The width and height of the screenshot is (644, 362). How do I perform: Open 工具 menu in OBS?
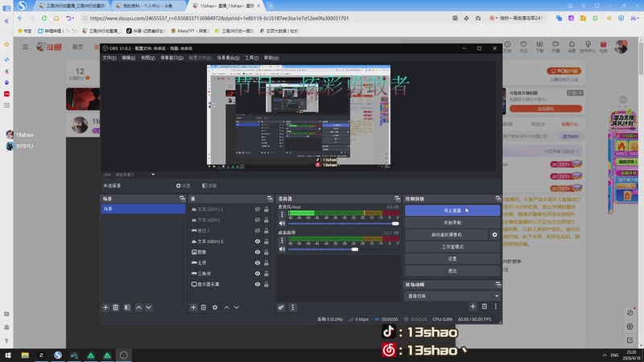click(x=251, y=58)
